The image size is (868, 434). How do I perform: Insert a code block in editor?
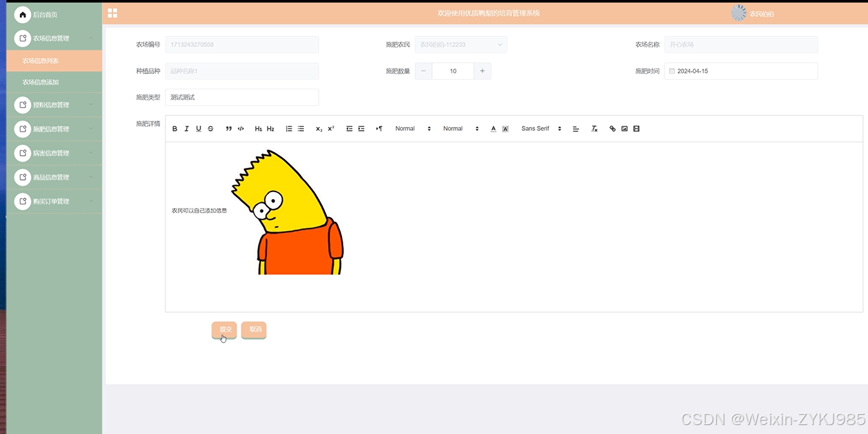[x=241, y=129]
